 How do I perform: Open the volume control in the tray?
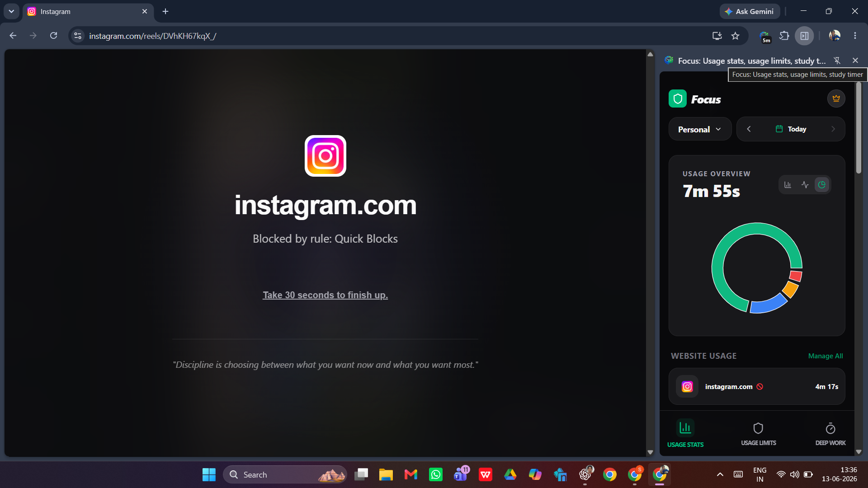[x=794, y=474]
